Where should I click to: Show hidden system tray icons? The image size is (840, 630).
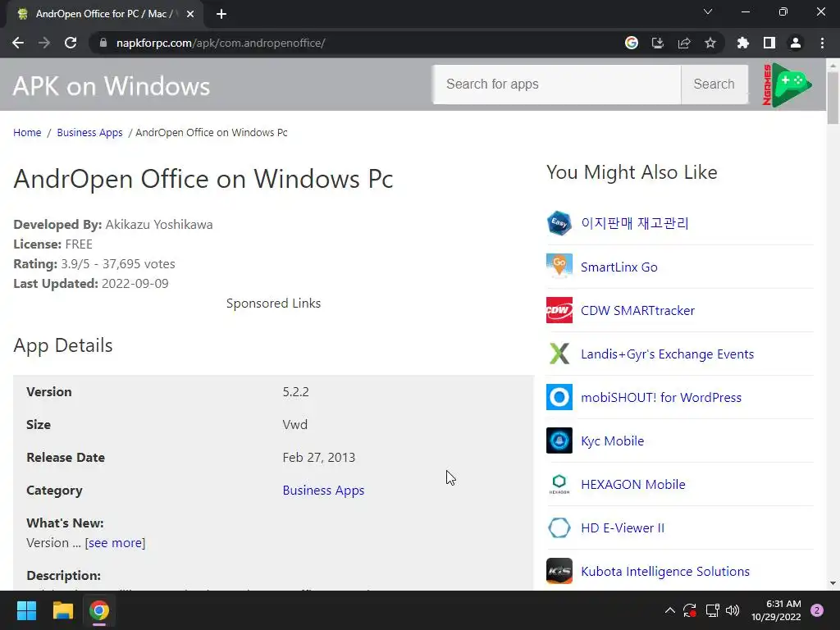tap(669, 610)
